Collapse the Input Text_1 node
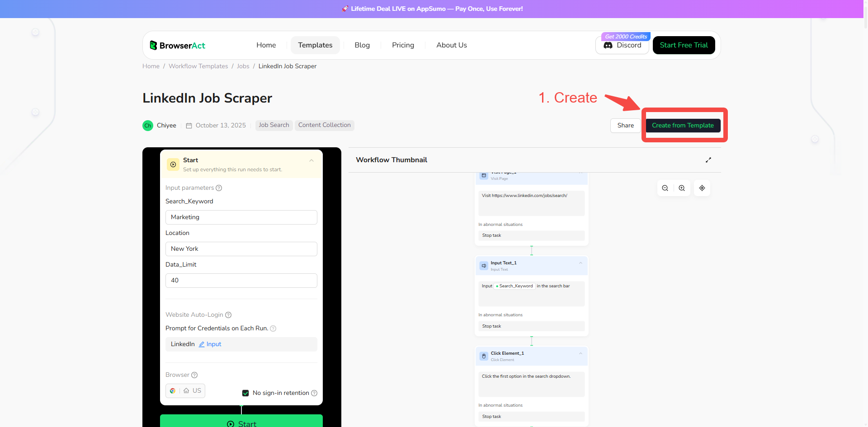Viewport: 868px width, 427px height. click(x=580, y=263)
